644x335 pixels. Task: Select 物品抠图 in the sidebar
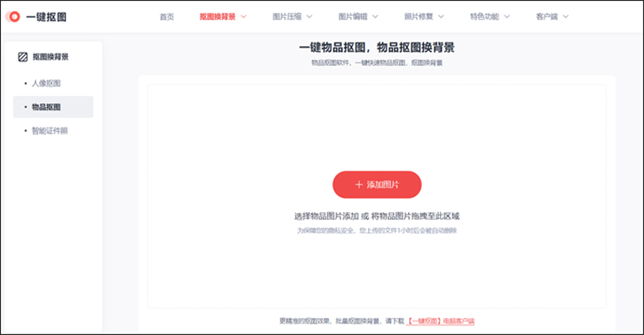(x=53, y=107)
